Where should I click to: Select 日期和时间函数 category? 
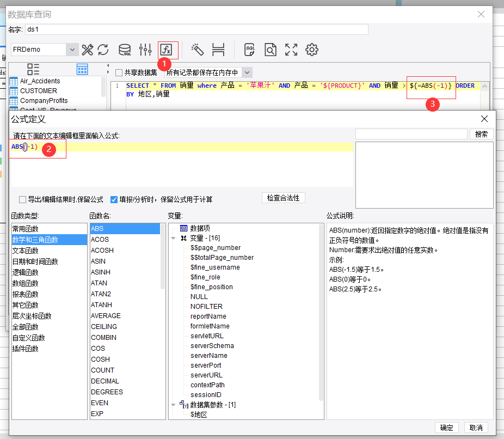point(35,261)
